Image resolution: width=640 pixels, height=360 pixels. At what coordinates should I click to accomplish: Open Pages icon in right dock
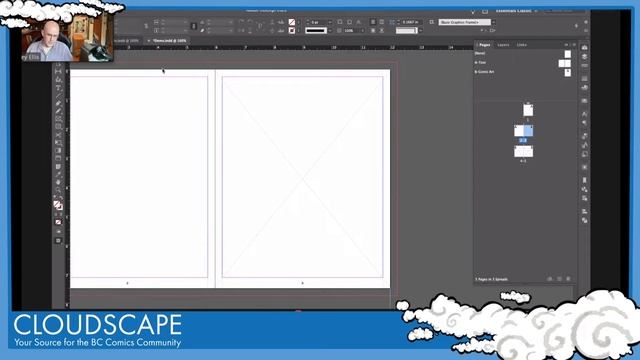584,47
